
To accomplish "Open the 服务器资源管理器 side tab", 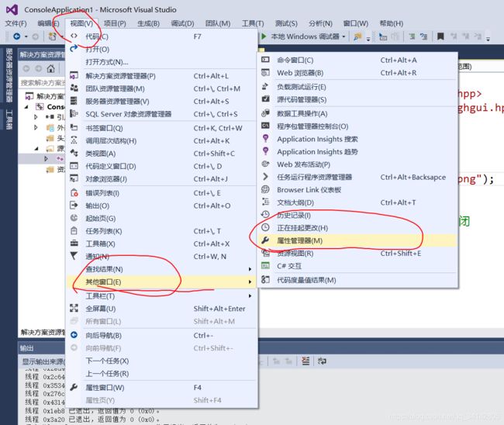I will tap(9, 75).
